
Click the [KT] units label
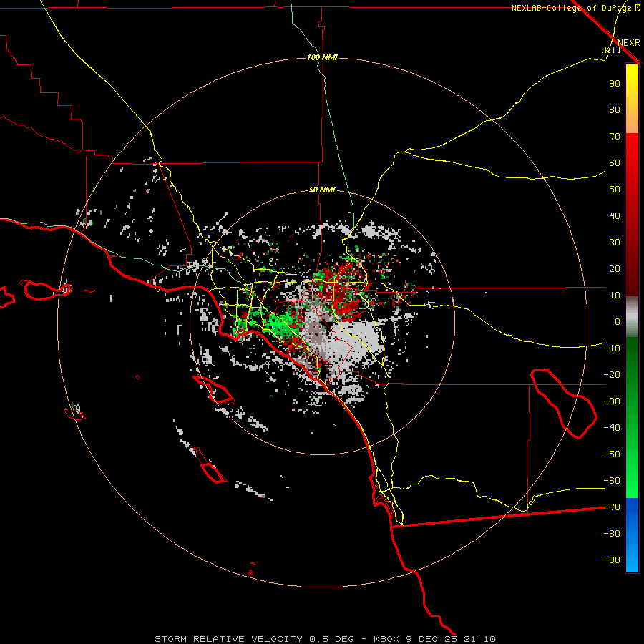pyautogui.click(x=611, y=49)
